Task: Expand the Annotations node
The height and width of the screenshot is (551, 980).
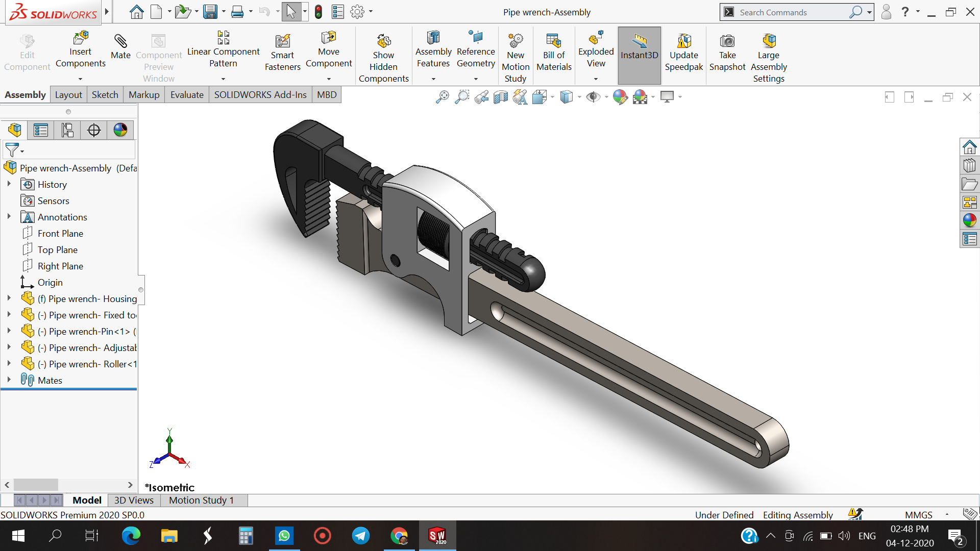Action: tap(9, 217)
